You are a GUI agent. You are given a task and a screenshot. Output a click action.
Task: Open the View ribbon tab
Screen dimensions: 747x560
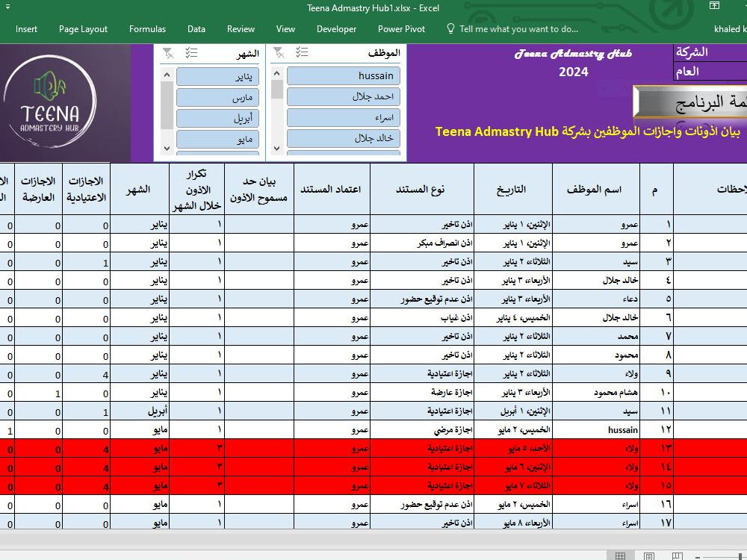(285, 29)
